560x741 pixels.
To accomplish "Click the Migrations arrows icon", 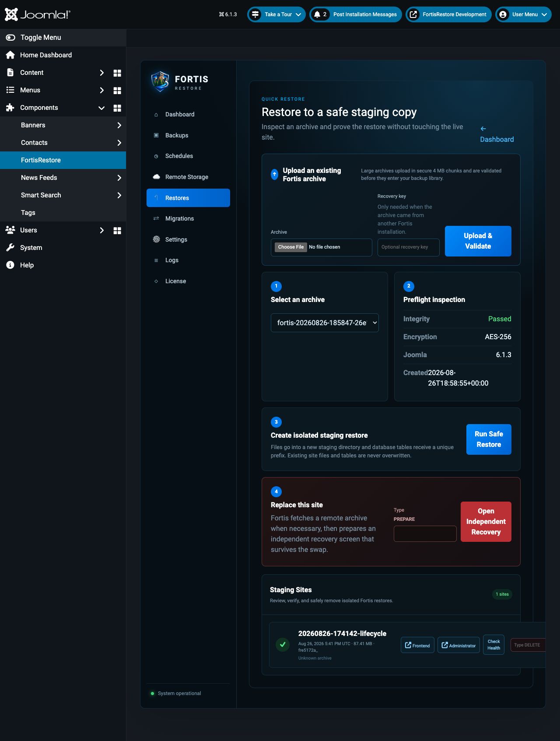I will point(156,218).
